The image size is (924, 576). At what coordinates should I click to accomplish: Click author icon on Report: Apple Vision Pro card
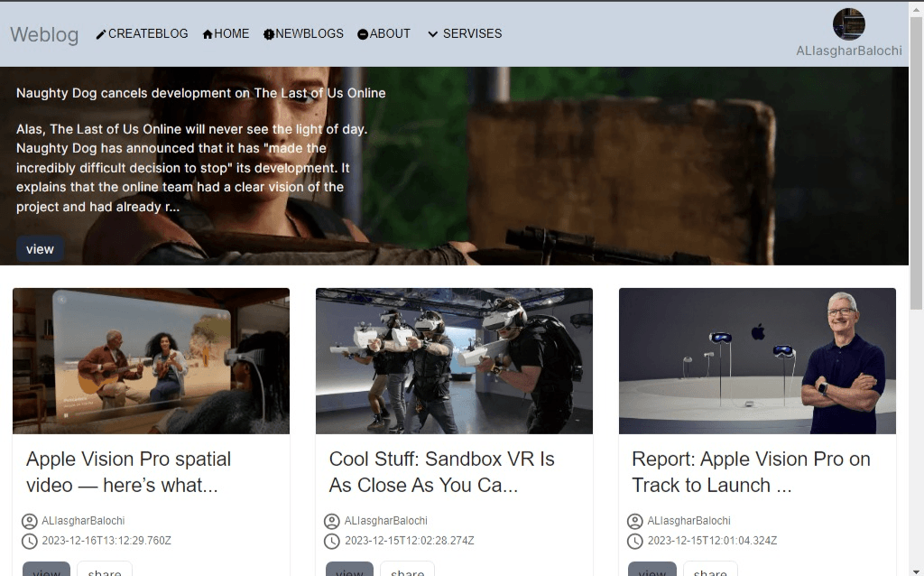point(634,521)
